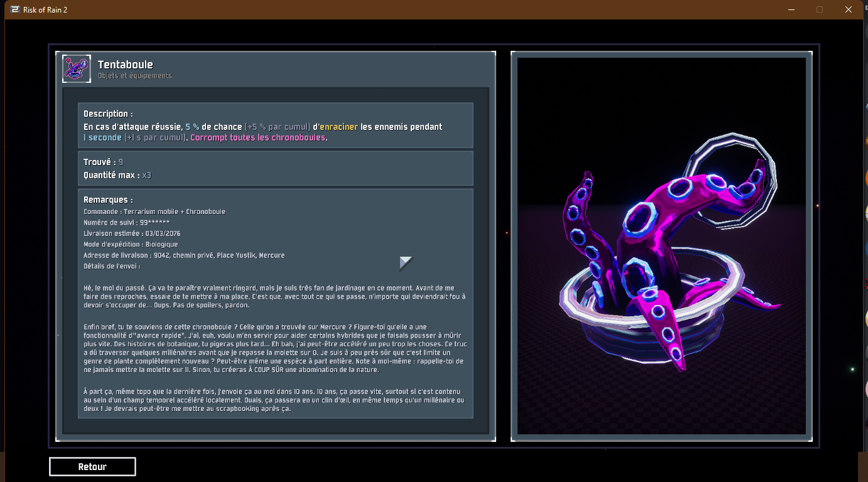This screenshot has width=868, height=482.
Task: Click the 'Livraison estimée : 03/03/2076' line
Action: 132,233
